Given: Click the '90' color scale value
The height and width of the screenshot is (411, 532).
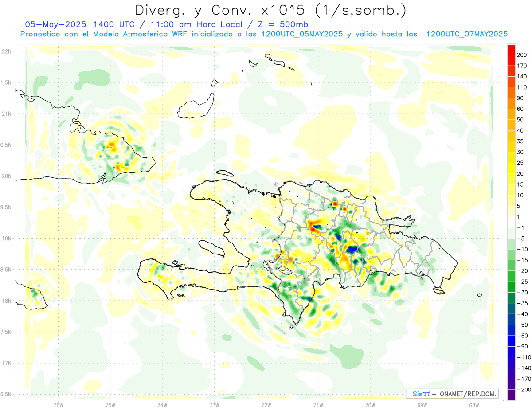Looking at the screenshot, I should tap(521, 98).
